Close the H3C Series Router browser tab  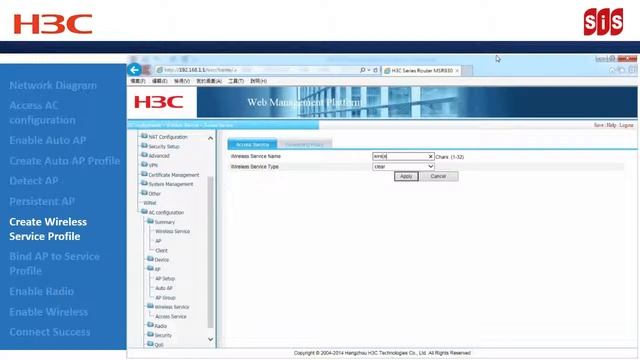pos(457,71)
